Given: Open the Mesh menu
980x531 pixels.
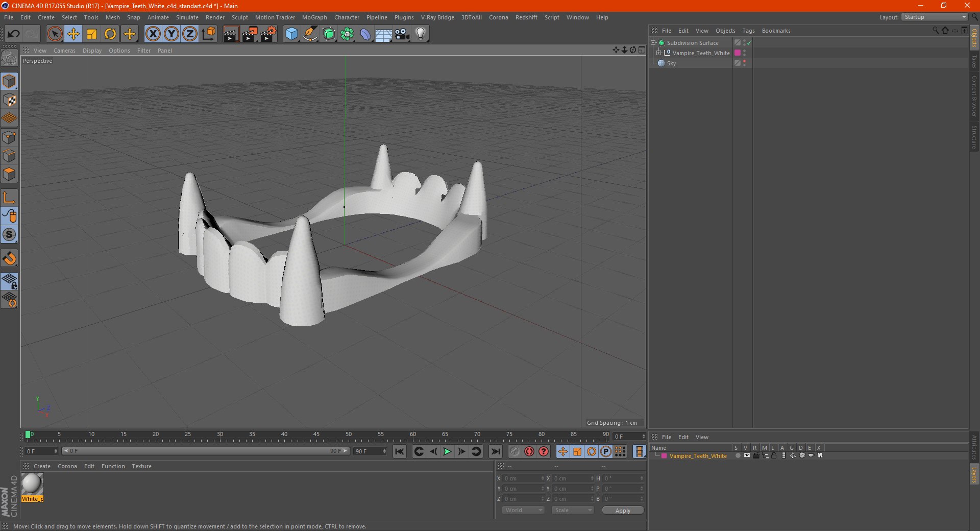Looking at the screenshot, I should click(x=112, y=17).
